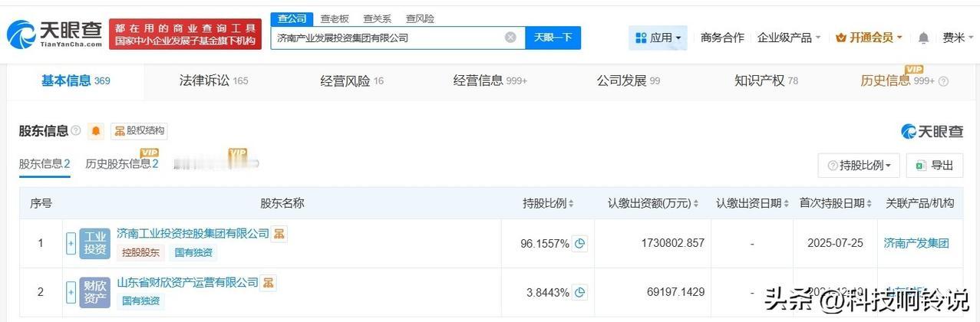Switch to the 查风险 search tab
This screenshot has height=322, width=980.
click(420, 18)
